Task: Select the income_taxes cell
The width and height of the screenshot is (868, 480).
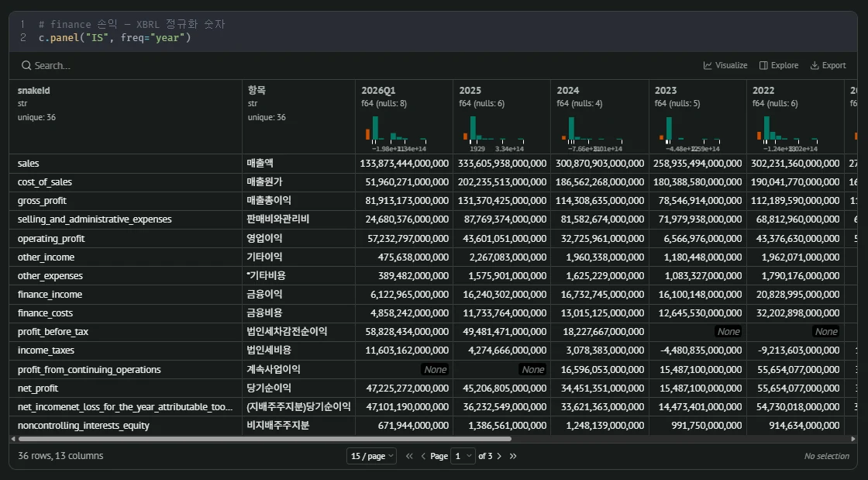Action: click(x=126, y=351)
